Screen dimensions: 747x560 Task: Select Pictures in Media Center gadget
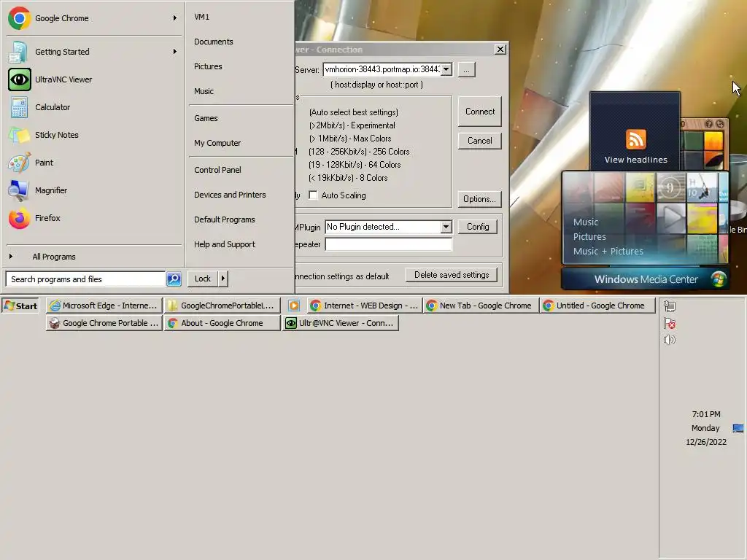tap(589, 237)
